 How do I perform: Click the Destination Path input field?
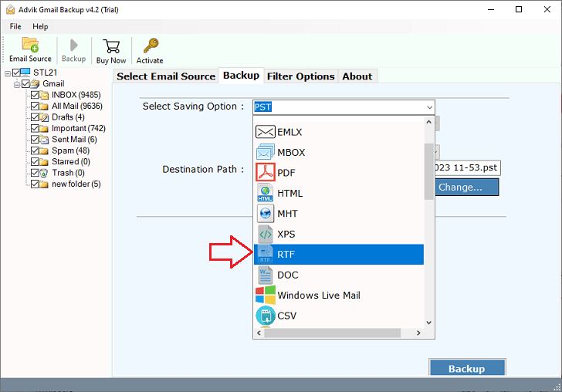pos(466,167)
